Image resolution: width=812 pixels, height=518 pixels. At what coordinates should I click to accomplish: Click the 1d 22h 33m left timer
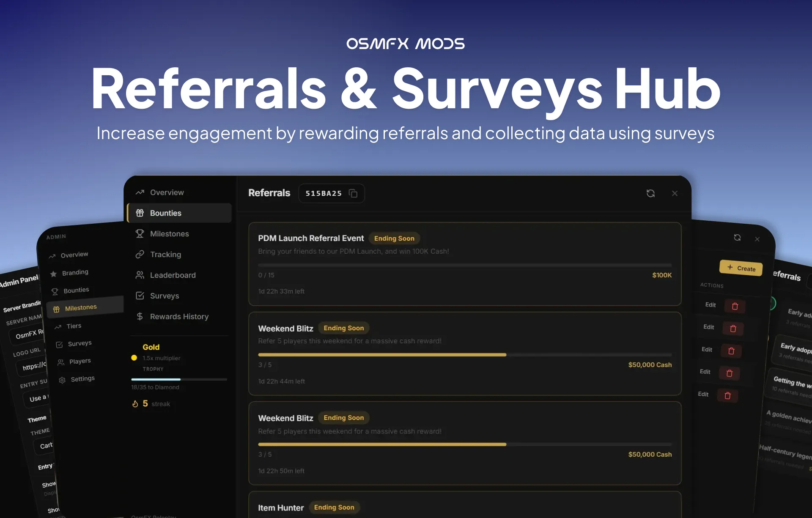click(281, 291)
